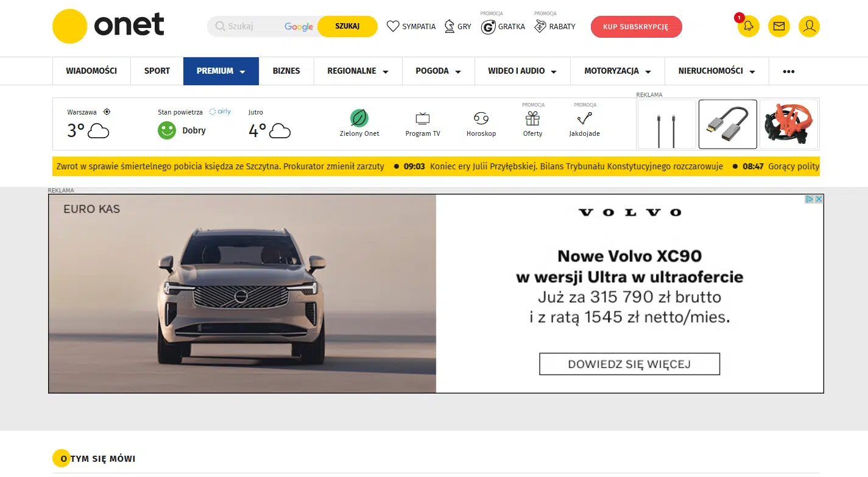This screenshot has width=868, height=477.
Task: Open the HDMI adapter product thumbnail
Action: click(x=727, y=124)
